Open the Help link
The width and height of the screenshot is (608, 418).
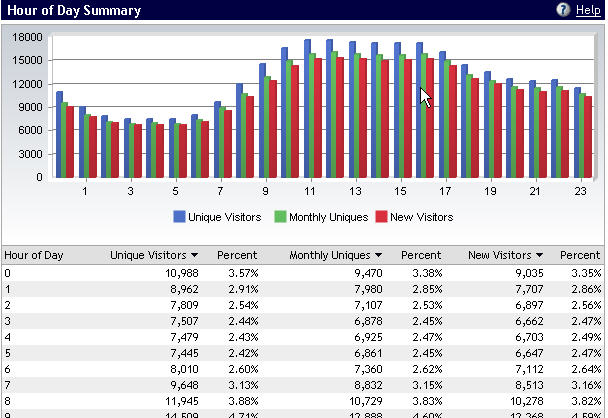589,10
